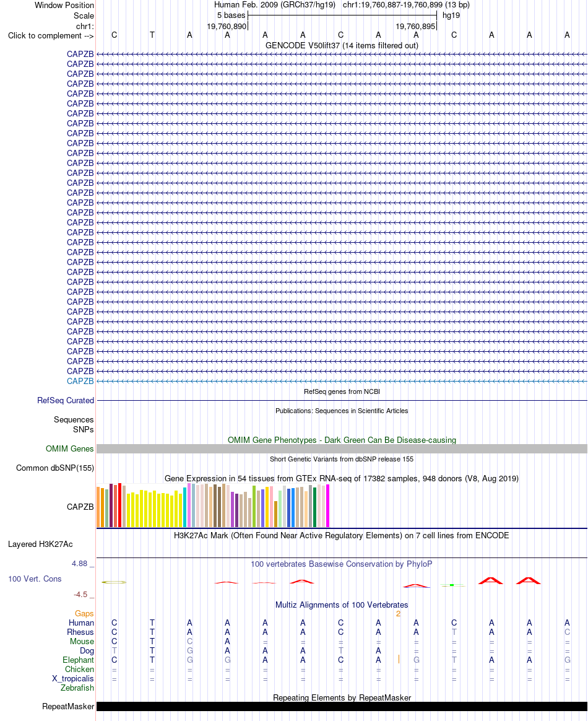Image resolution: width=588 pixels, height=721 pixels.
Task: Click the 'Human Feb. 2009 (GRCh37/hg19)' position title
Action: [x=275, y=5]
